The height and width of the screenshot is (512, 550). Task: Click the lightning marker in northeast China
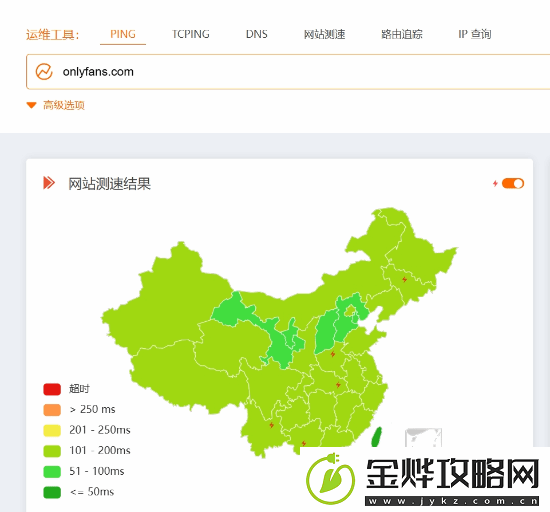coord(404,279)
